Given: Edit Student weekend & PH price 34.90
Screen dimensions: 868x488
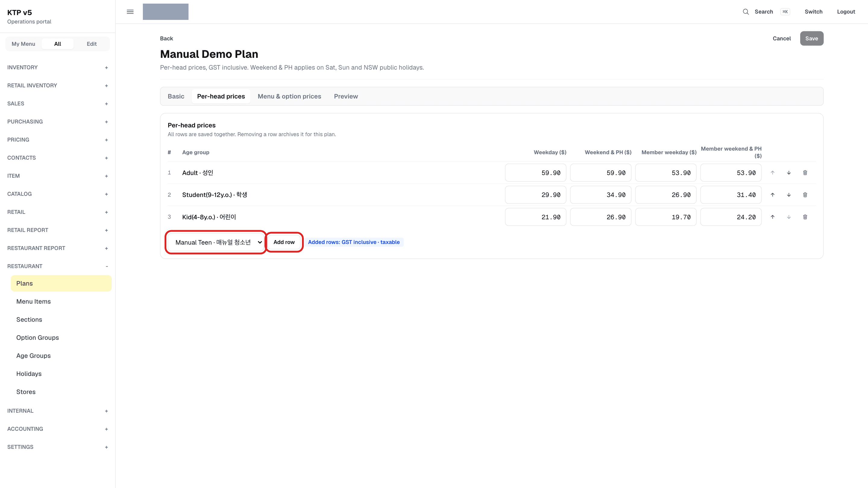Looking at the screenshot, I should point(600,195).
